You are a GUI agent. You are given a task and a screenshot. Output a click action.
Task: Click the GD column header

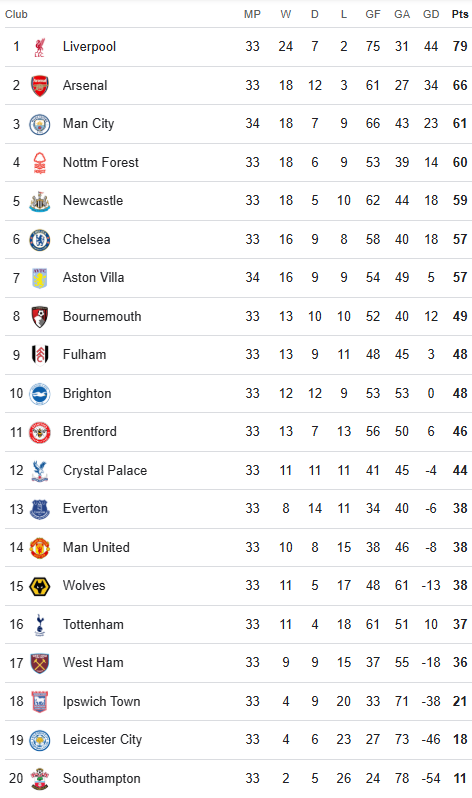(431, 14)
